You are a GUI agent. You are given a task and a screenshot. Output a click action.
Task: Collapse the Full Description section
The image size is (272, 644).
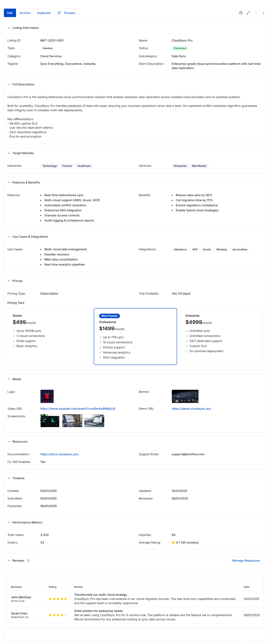tap(9, 85)
